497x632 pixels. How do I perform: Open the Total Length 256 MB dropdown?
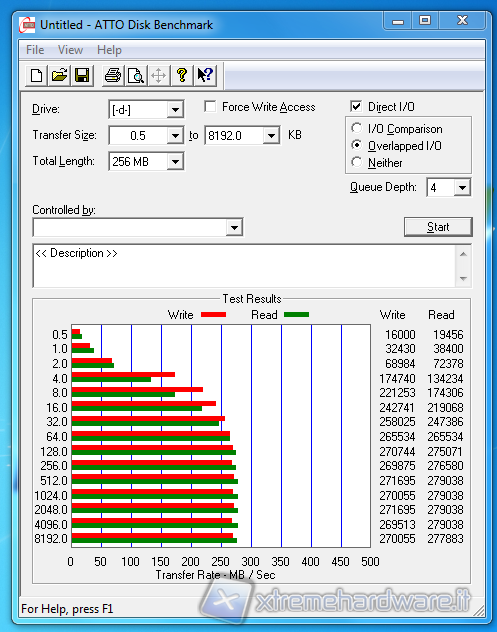pos(175,162)
